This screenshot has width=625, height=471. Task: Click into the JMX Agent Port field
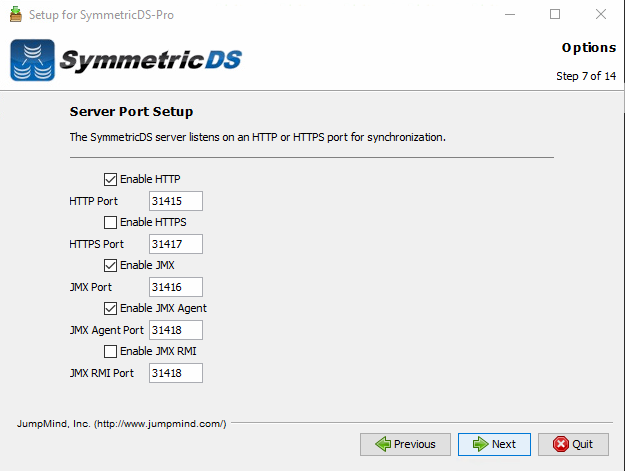point(176,330)
